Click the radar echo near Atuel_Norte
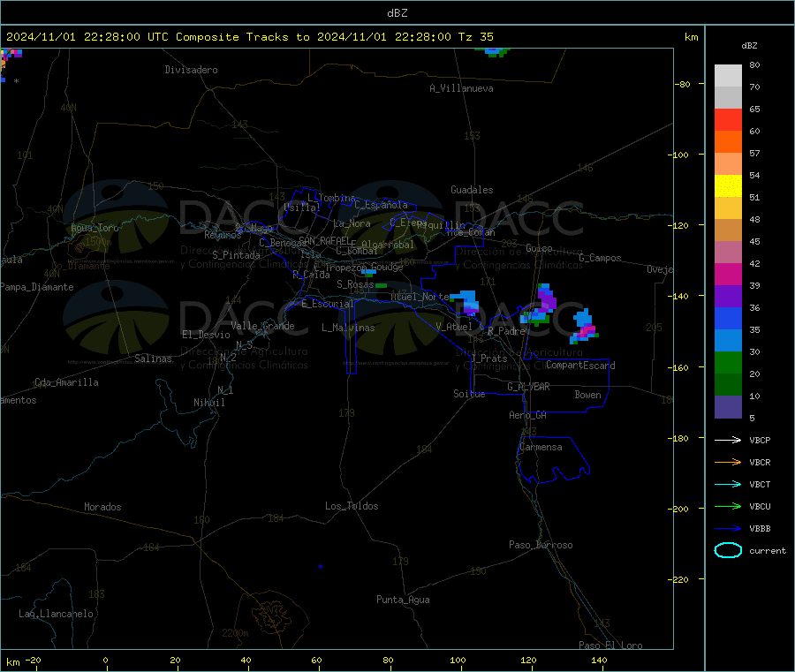This screenshot has height=672, width=795. point(466,302)
